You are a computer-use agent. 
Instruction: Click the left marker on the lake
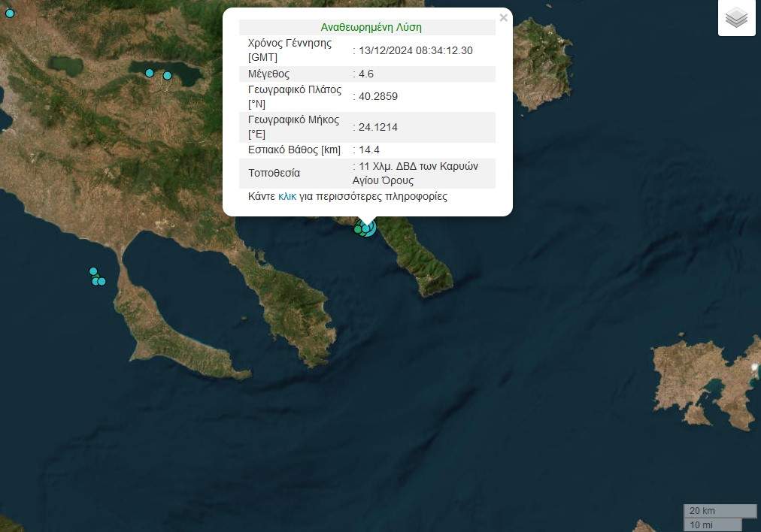(x=150, y=73)
